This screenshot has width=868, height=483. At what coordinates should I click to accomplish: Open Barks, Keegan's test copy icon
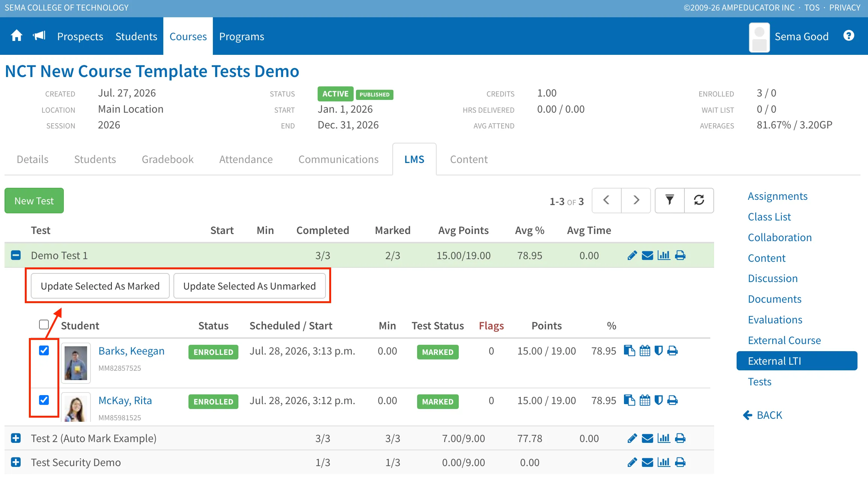(x=629, y=350)
